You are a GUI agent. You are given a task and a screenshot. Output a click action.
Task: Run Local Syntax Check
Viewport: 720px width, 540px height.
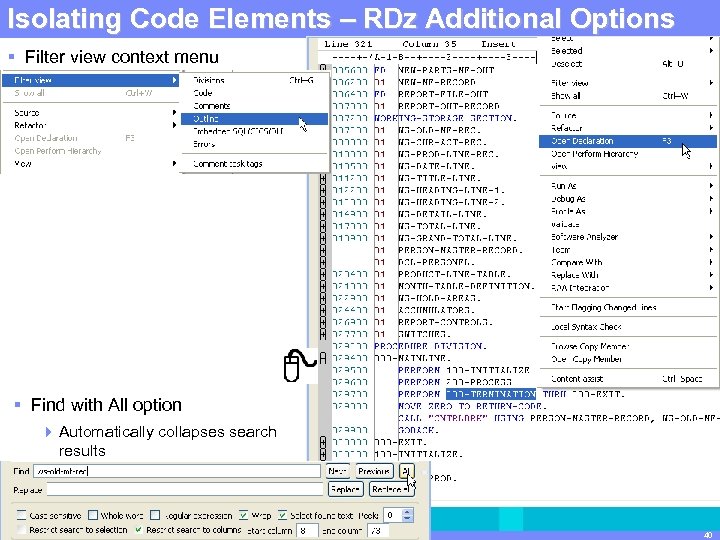point(628,327)
